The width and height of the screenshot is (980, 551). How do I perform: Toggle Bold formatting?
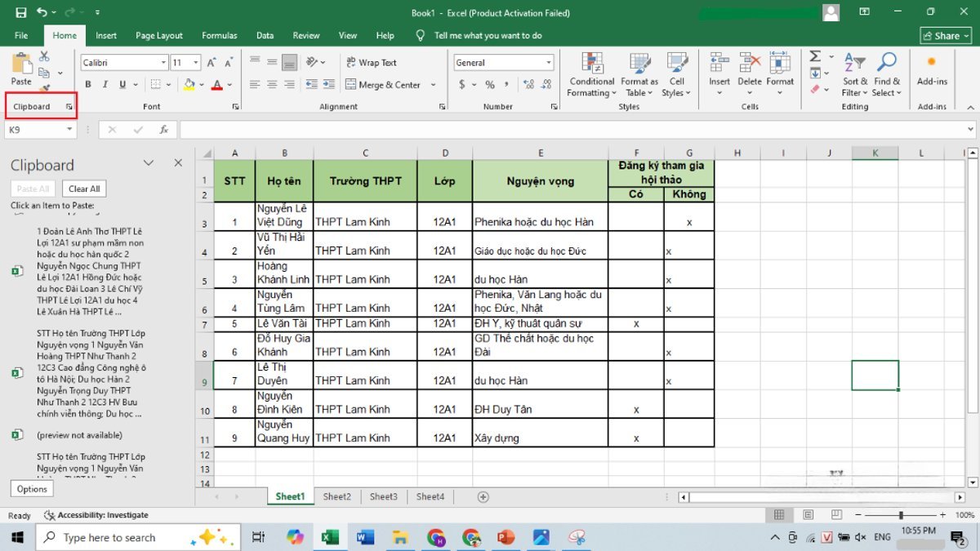87,85
